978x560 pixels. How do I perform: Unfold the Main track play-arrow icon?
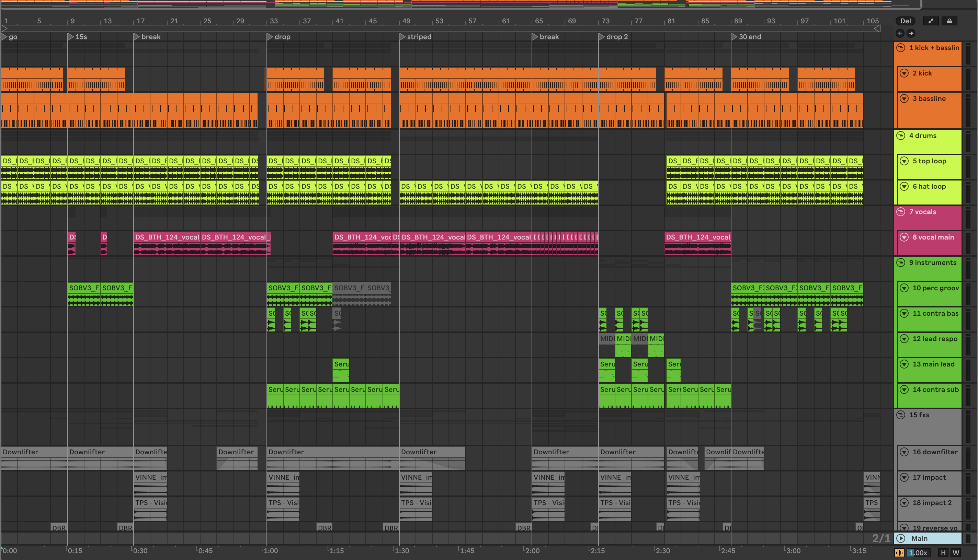(x=901, y=538)
